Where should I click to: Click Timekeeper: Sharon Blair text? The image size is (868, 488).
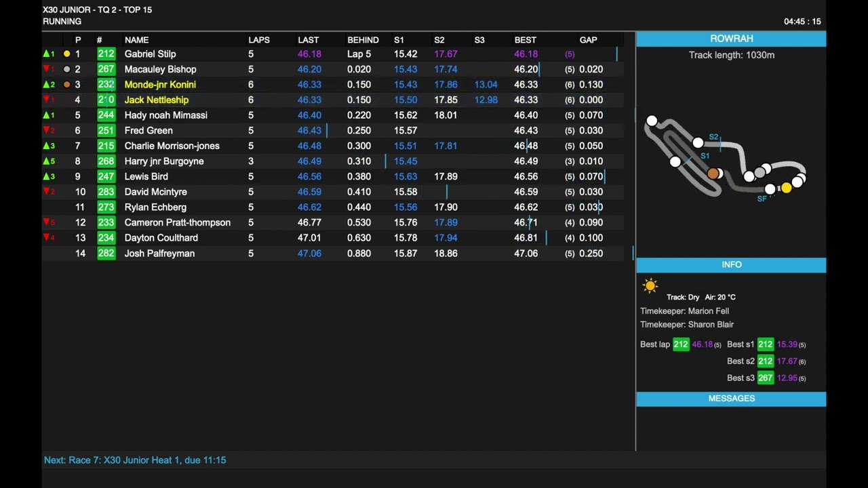click(x=686, y=325)
